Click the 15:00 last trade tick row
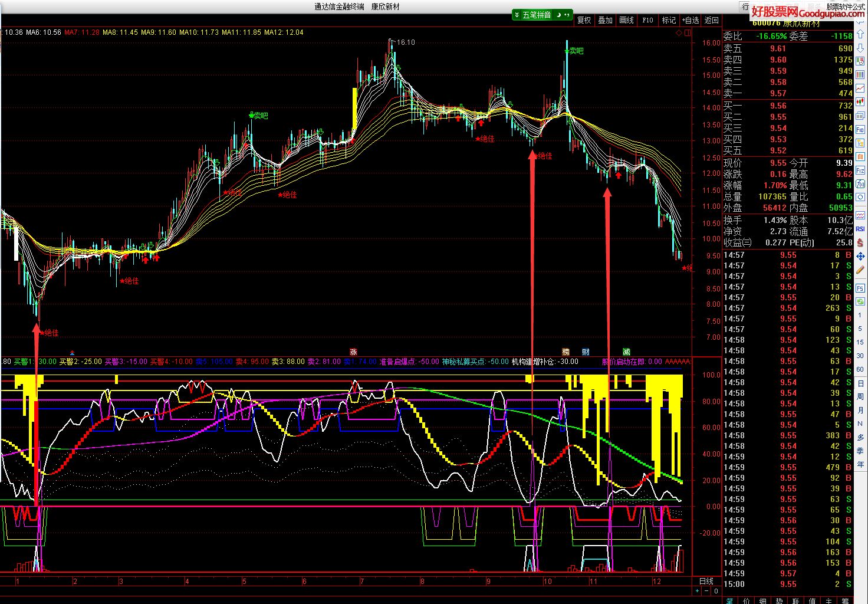The height and width of the screenshot is (604, 868). pos(788,584)
